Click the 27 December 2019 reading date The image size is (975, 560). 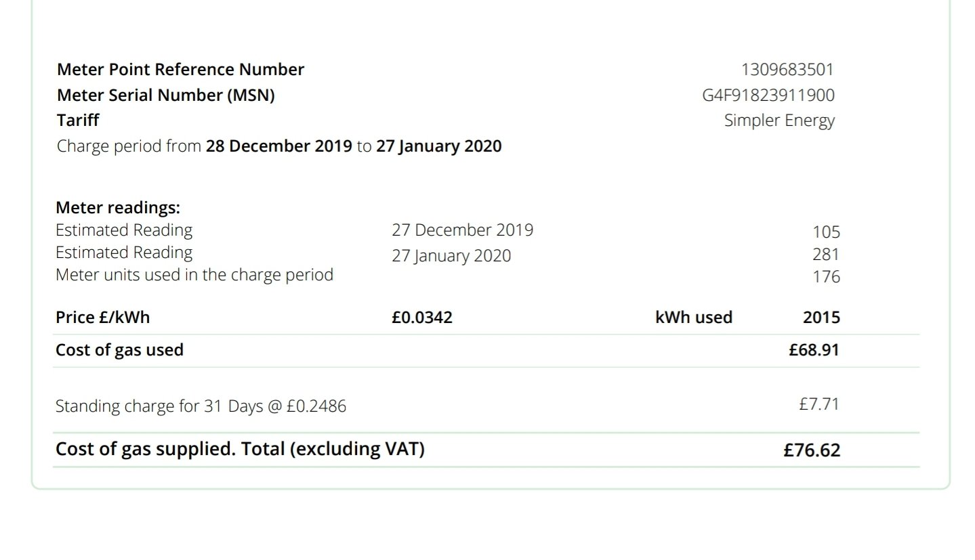(462, 230)
